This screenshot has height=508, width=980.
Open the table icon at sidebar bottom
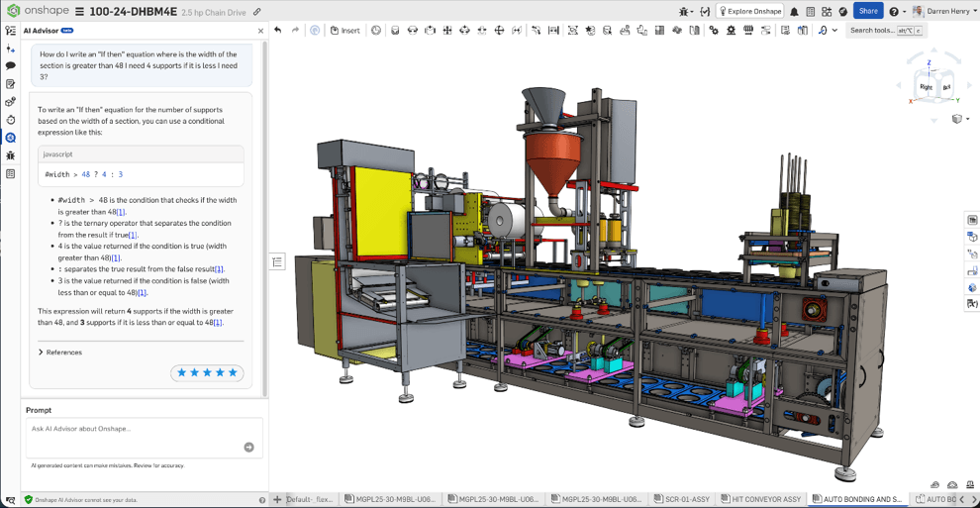(11, 173)
